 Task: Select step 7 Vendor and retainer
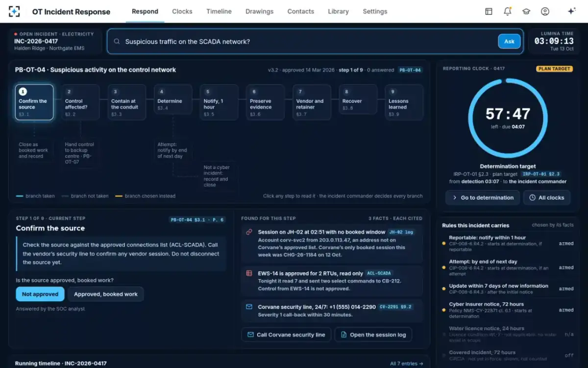point(312,102)
